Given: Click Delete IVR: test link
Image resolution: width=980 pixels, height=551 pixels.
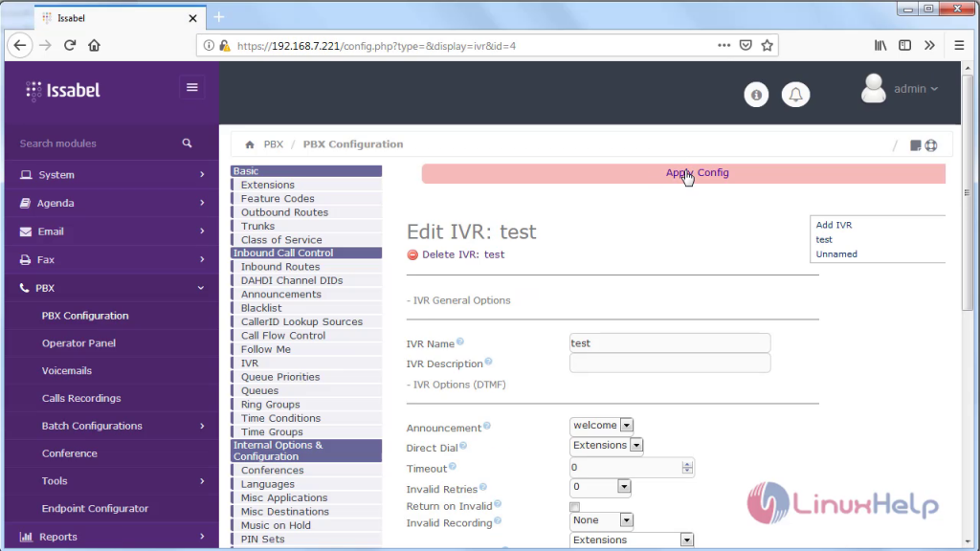Looking at the screenshot, I should (463, 254).
